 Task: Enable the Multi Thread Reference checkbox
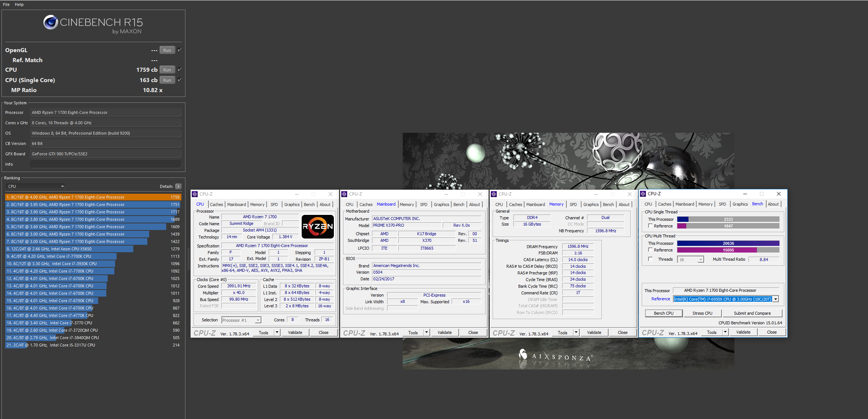click(x=650, y=250)
